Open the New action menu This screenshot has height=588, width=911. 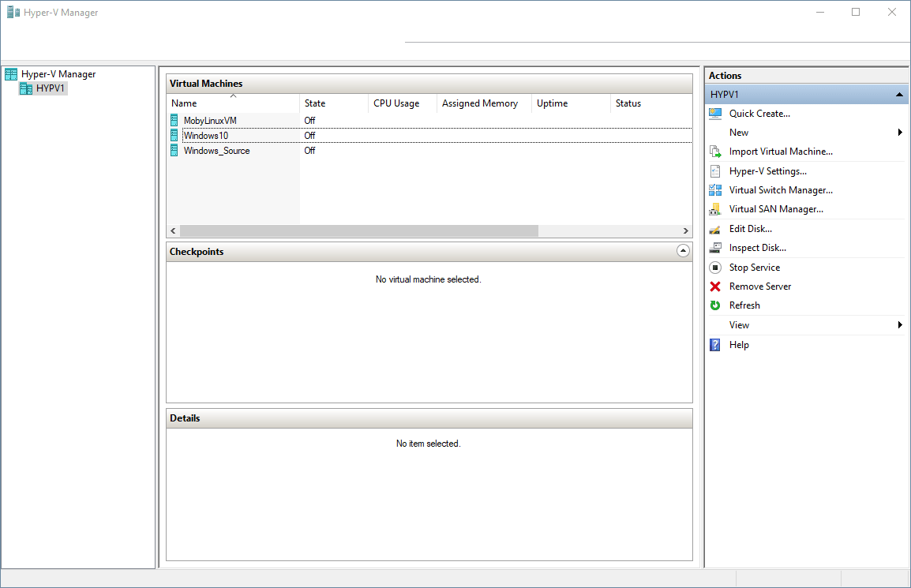pos(738,133)
